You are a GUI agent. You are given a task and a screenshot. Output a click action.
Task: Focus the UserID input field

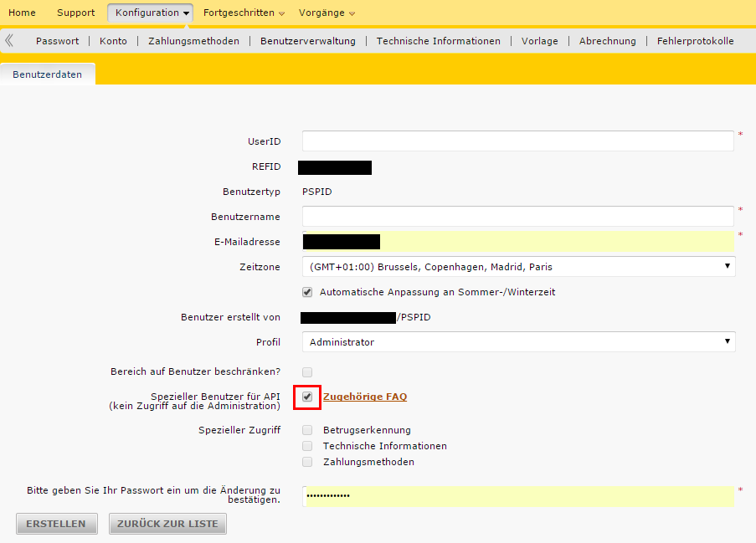click(517, 141)
